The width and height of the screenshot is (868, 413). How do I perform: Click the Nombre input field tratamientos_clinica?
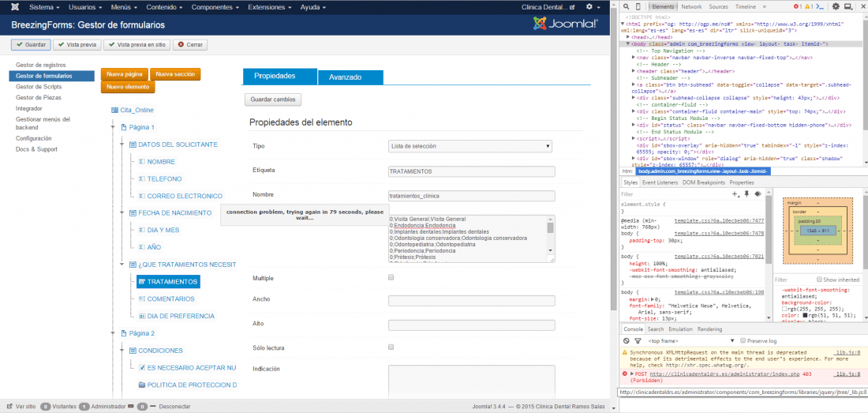(472, 196)
